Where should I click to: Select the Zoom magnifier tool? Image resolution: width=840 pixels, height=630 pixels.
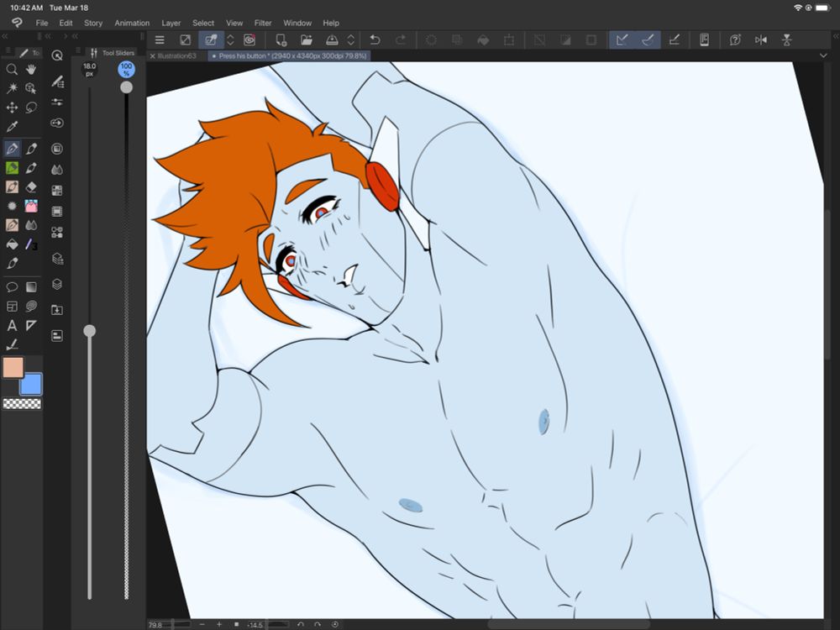point(12,70)
